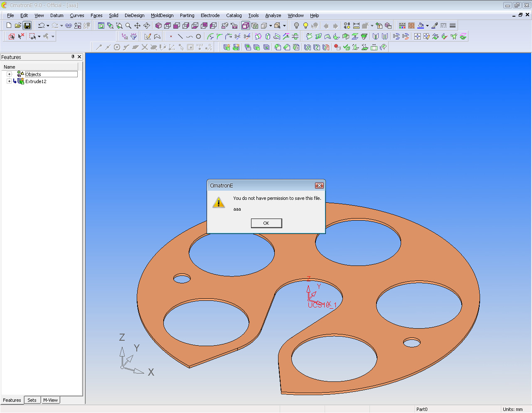The image size is (532, 413).
Task: Select the Objects item in the tree
Action: coord(33,74)
